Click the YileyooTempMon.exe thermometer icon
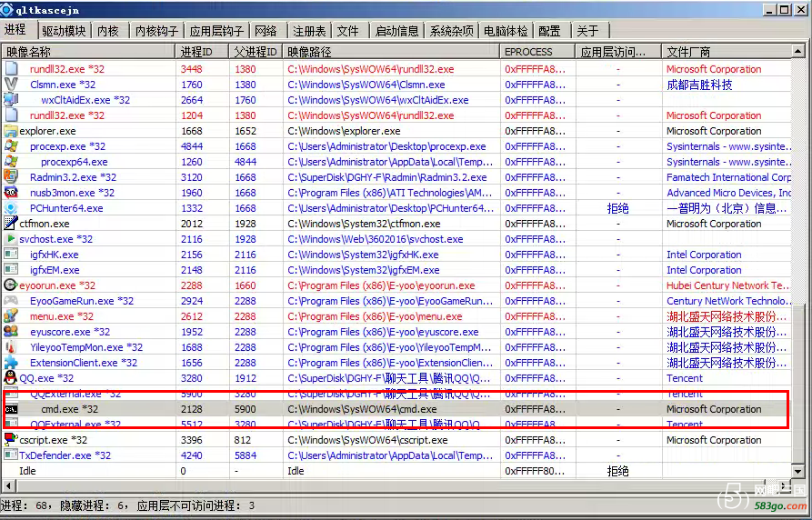Viewport: 812px width, 520px height. click(11, 347)
